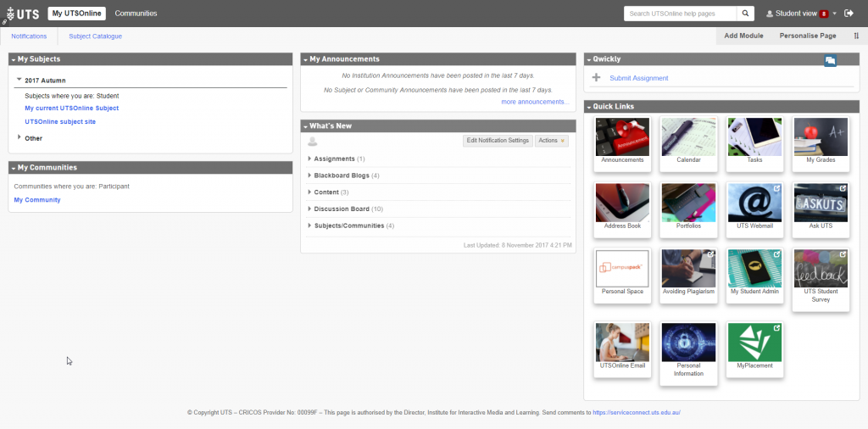Click the red notification count badge

coord(824,14)
